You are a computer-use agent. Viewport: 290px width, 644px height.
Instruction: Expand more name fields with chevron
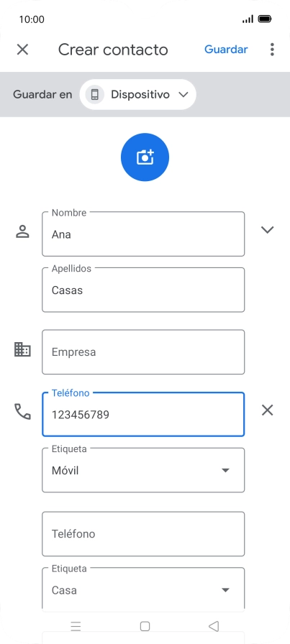tap(268, 230)
